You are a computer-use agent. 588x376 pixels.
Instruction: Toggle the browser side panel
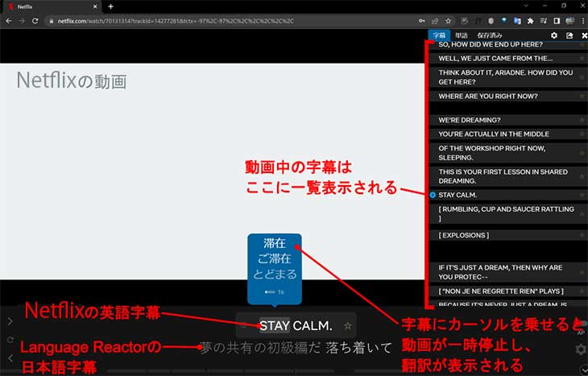[x=557, y=21]
